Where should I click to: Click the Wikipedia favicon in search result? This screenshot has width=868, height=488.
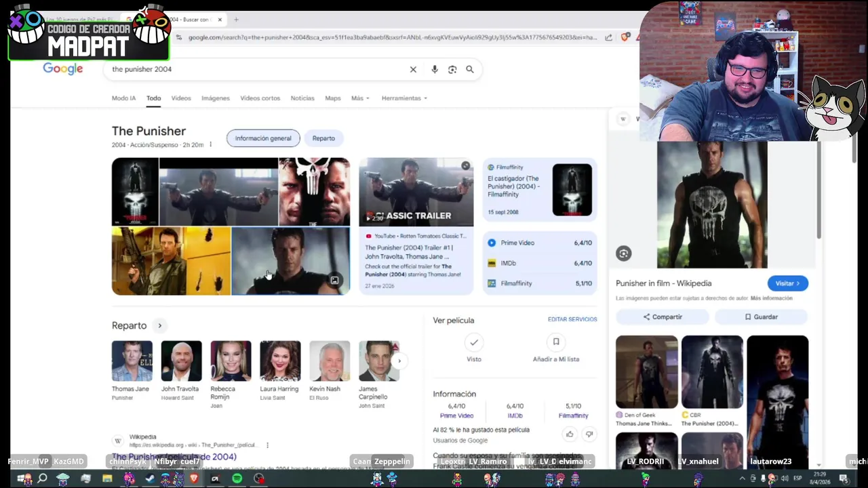[x=118, y=441]
